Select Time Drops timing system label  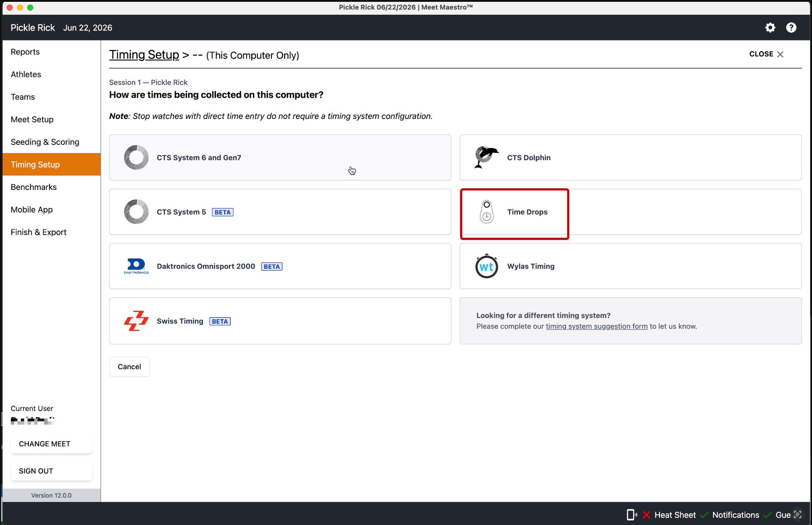pyautogui.click(x=527, y=212)
